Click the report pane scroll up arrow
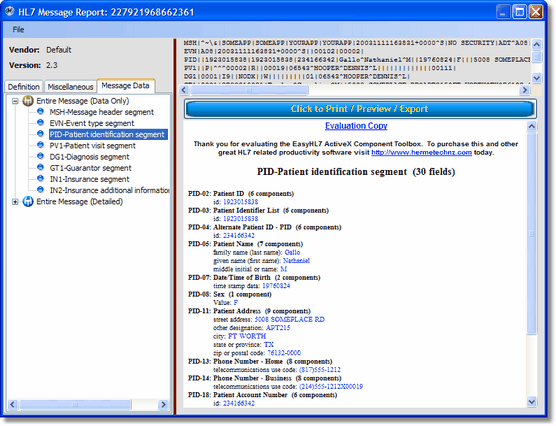 531,126
